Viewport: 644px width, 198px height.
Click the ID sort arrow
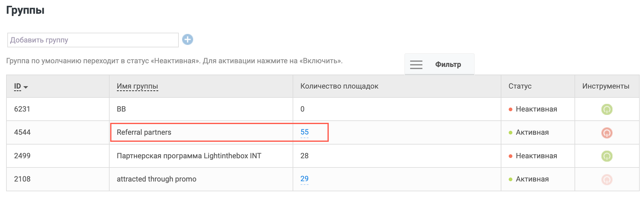(26, 87)
